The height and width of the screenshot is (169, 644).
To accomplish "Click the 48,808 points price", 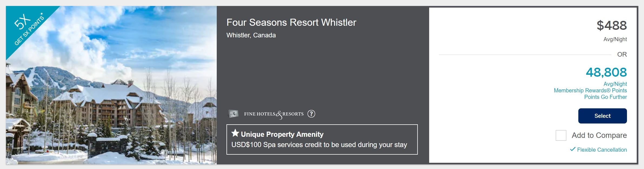I will (606, 72).
